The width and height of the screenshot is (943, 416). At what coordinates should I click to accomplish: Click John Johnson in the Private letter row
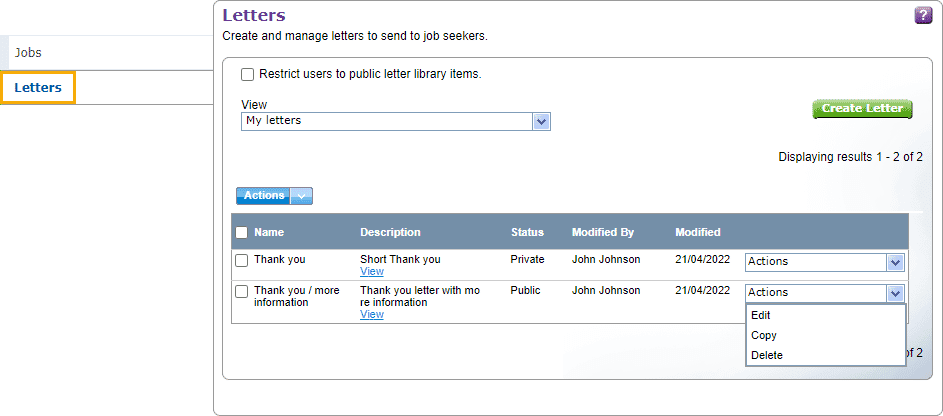(x=606, y=260)
